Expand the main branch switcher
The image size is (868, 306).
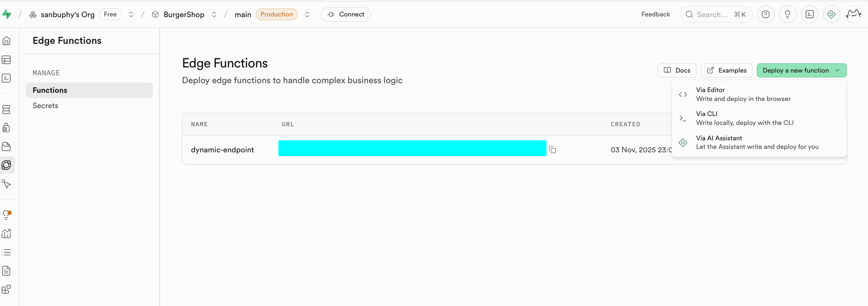(x=307, y=14)
